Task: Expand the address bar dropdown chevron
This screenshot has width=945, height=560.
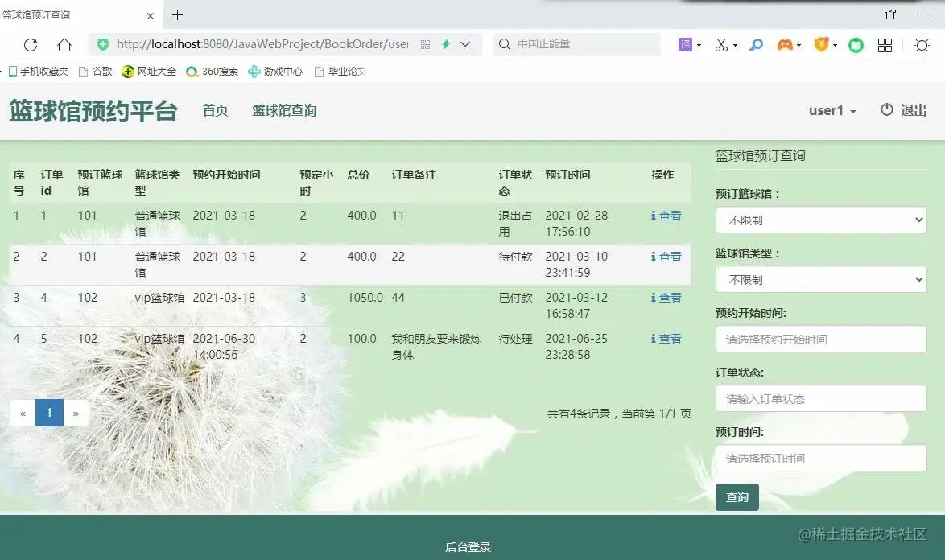Action: [x=465, y=44]
